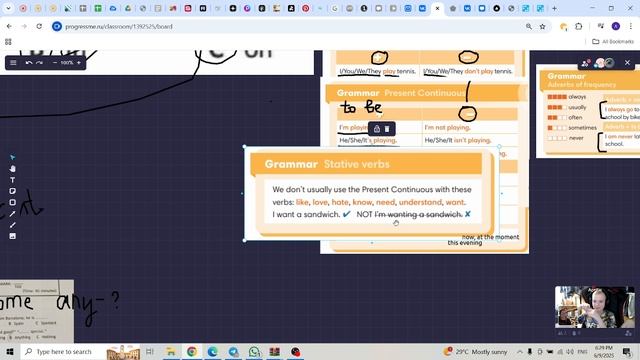The width and height of the screenshot is (640, 360).
Task: Open All Bookmarks folder
Action: pos(613,42)
